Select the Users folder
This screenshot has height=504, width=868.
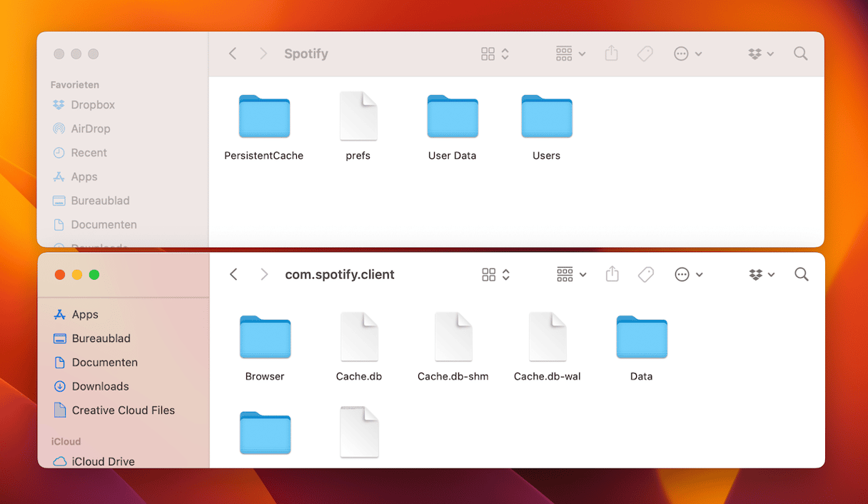pyautogui.click(x=547, y=128)
